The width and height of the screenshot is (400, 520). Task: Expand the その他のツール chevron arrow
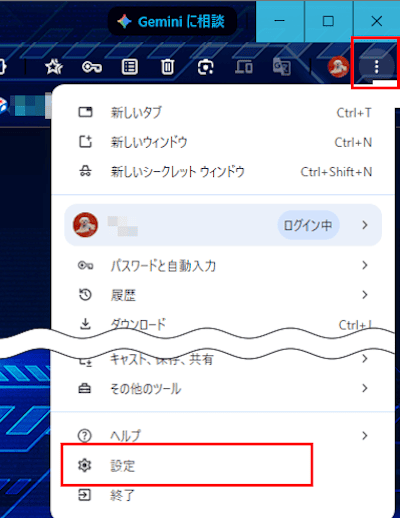tap(365, 388)
